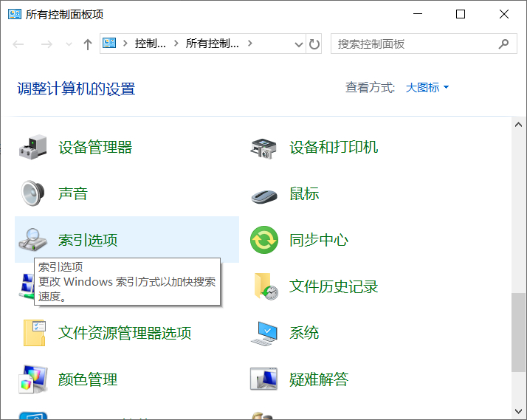This screenshot has width=527, height=420.
Task: Minimize the 所有控制面板项 window
Action: click(x=418, y=14)
